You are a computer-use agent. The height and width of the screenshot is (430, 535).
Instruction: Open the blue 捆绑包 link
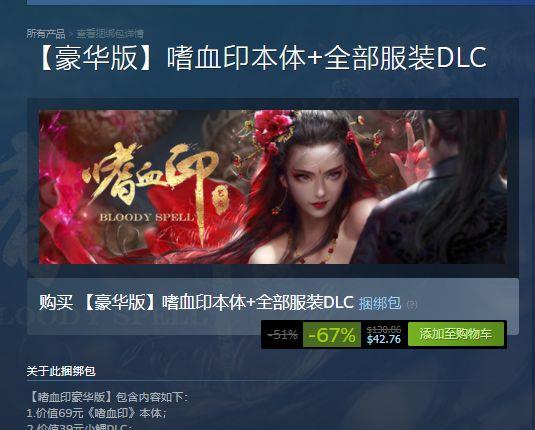click(379, 303)
